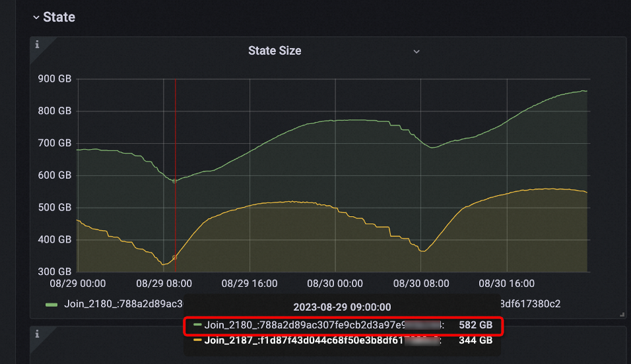The width and height of the screenshot is (631, 364).
Task: Select the Join_2187 344 GB tooltip row
Action: 343,341
